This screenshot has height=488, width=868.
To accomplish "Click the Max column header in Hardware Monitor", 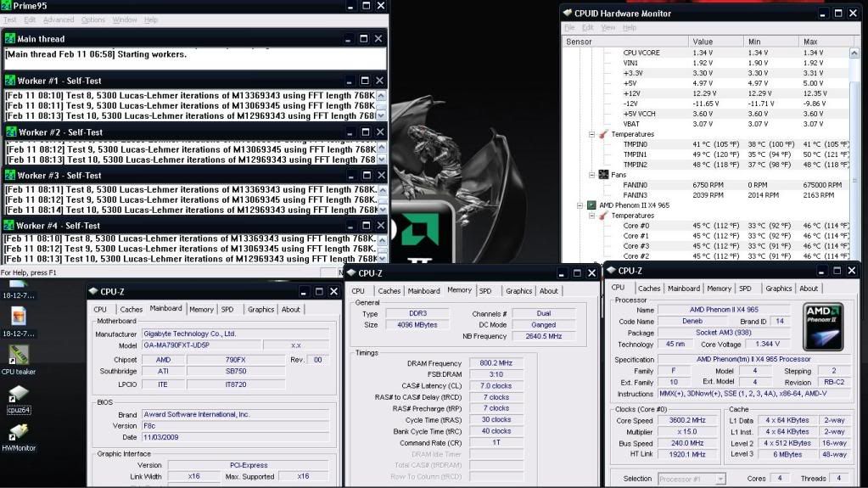I will pyautogui.click(x=810, y=42).
